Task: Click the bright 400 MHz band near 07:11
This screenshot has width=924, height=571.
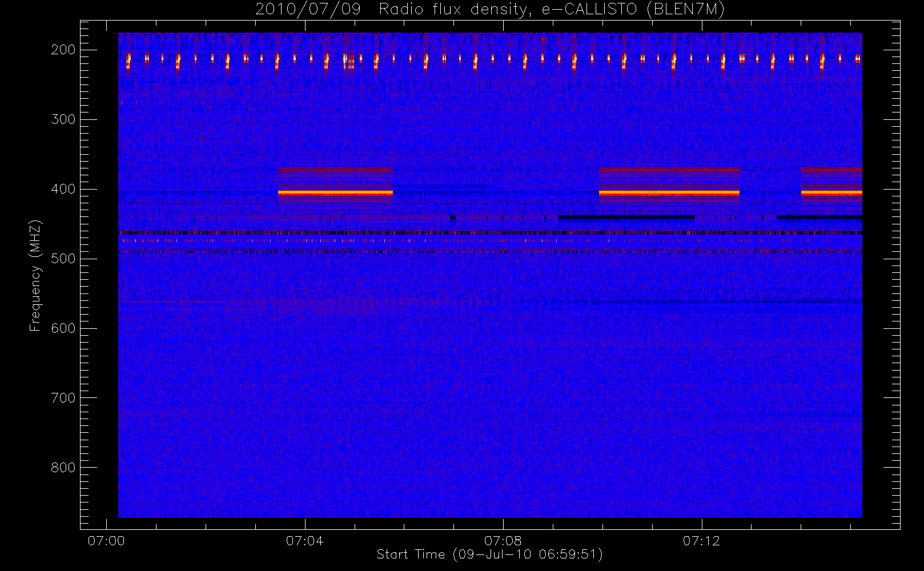Action: (x=669, y=193)
